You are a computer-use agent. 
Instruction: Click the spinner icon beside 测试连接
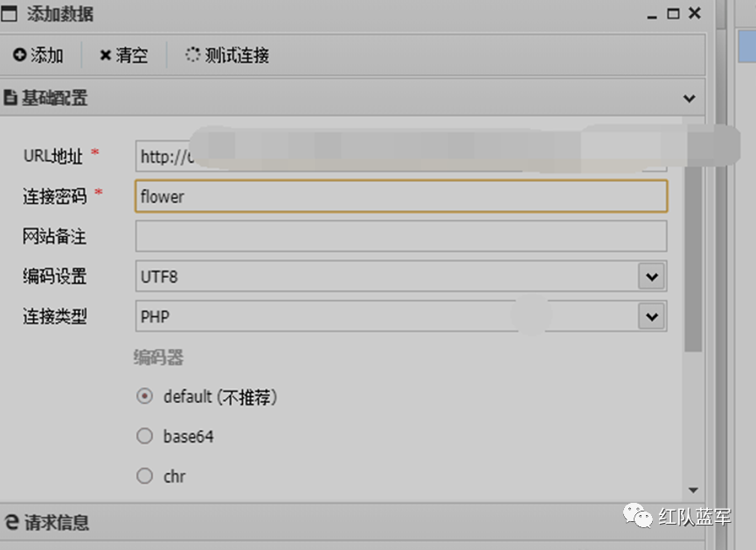(191, 54)
